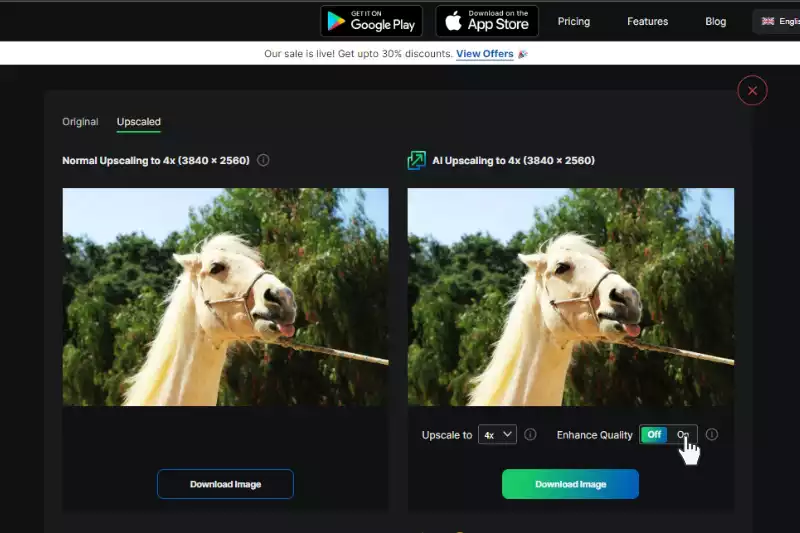The height and width of the screenshot is (533, 800).
Task: View the normal upscaled horse image
Action: 226,297
